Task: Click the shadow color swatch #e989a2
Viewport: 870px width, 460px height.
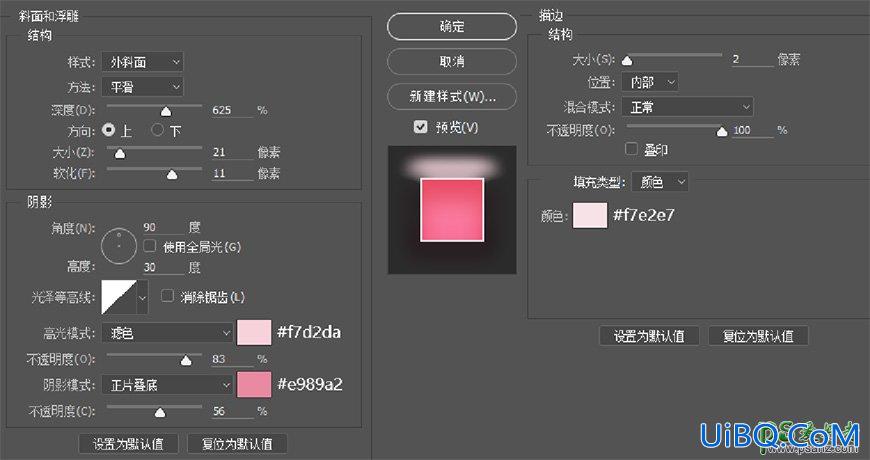Action: click(254, 385)
